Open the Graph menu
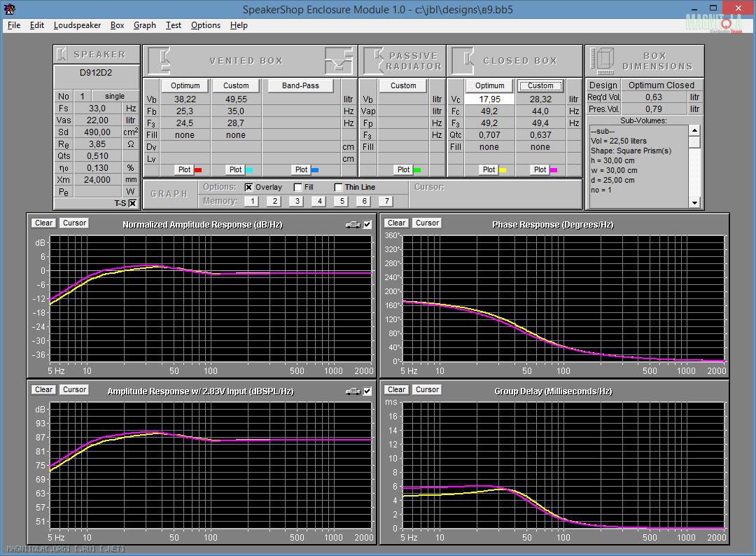The image size is (756, 556). (x=145, y=25)
